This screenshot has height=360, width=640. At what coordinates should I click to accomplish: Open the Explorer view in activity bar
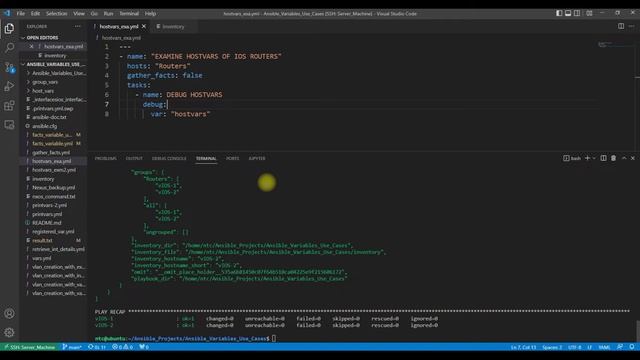(9, 29)
